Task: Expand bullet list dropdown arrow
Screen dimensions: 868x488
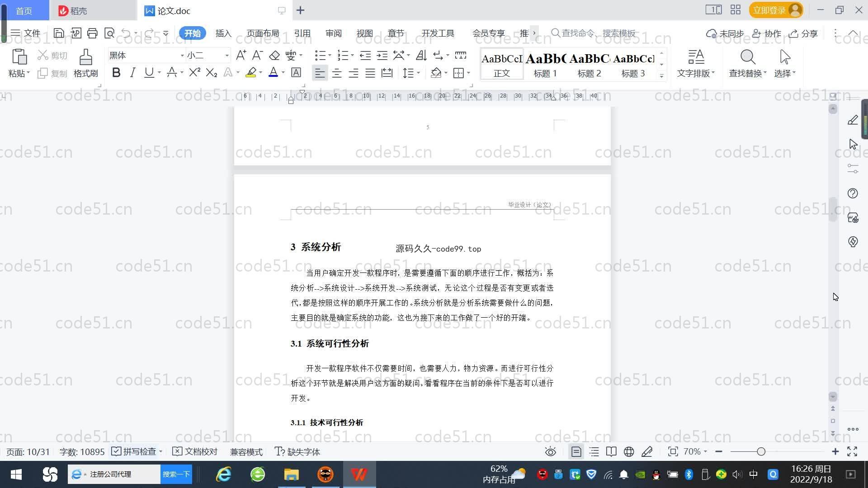Action: coord(330,55)
